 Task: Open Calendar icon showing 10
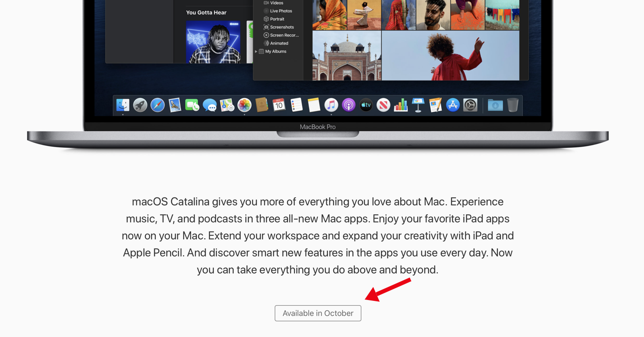(x=279, y=105)
